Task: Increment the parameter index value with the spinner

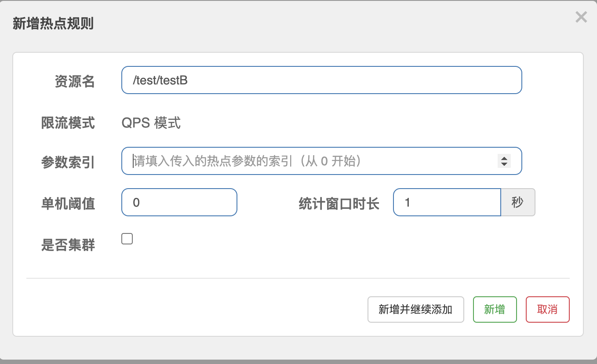Action: click(504, 158)
